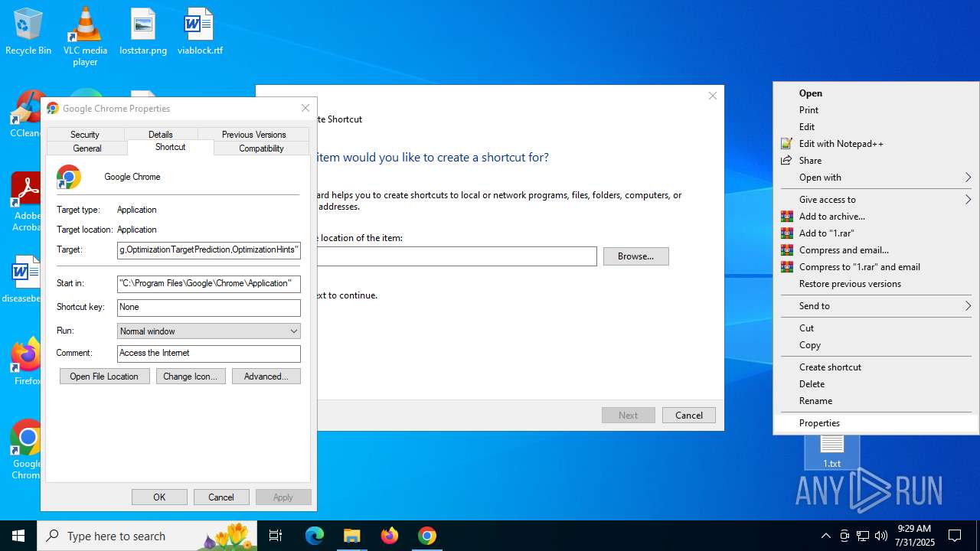Click the Windows Start button
This screenshot has height=551, width=980.
coord(18,536)
